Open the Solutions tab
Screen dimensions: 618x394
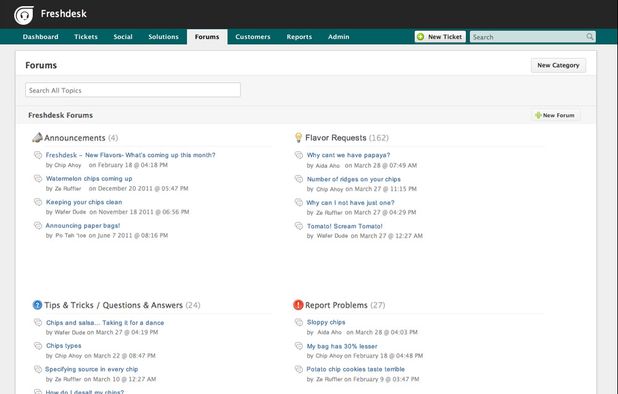[164, 37]
